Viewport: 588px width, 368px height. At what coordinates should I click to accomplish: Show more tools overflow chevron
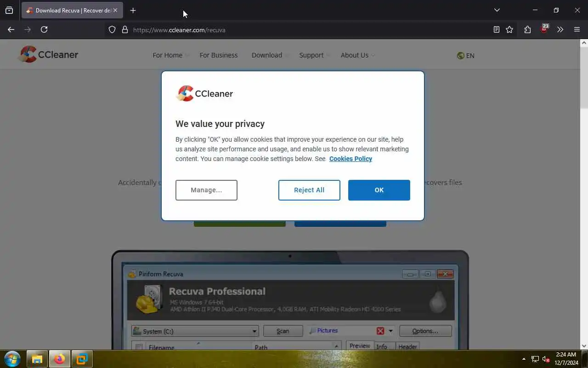point(560,29)
